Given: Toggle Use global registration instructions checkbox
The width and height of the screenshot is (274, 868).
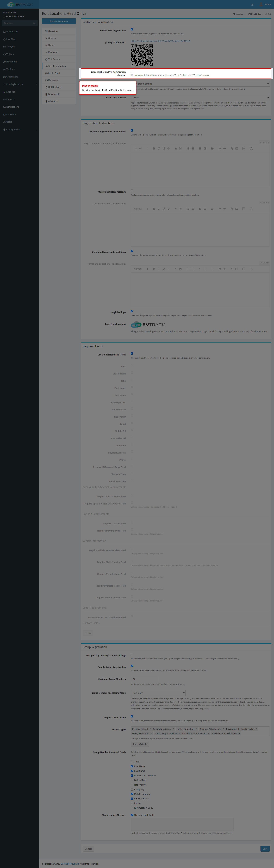Looking at the screenshot, I should tap(132, 130).
